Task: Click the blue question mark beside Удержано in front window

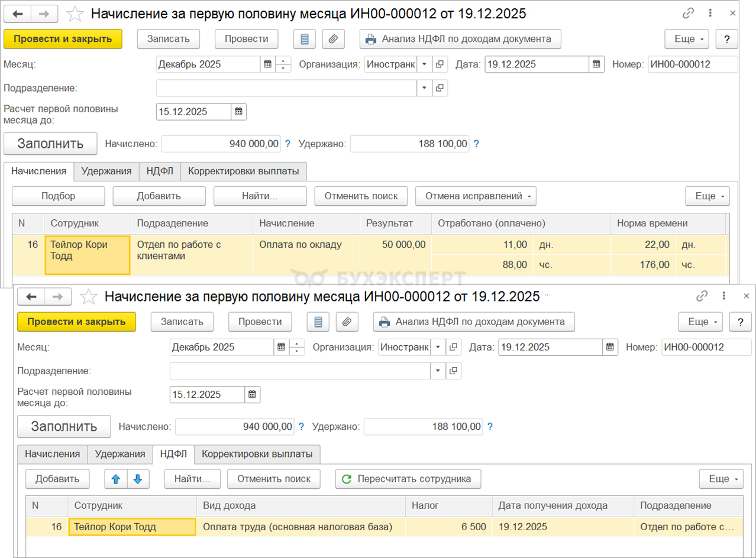Action: (x=489, y=427)
